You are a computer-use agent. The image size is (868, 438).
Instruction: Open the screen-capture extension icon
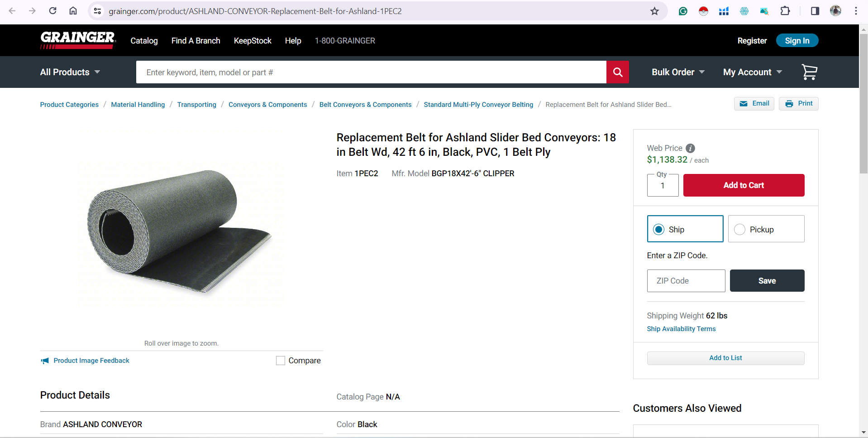click(x=764, y=11)
